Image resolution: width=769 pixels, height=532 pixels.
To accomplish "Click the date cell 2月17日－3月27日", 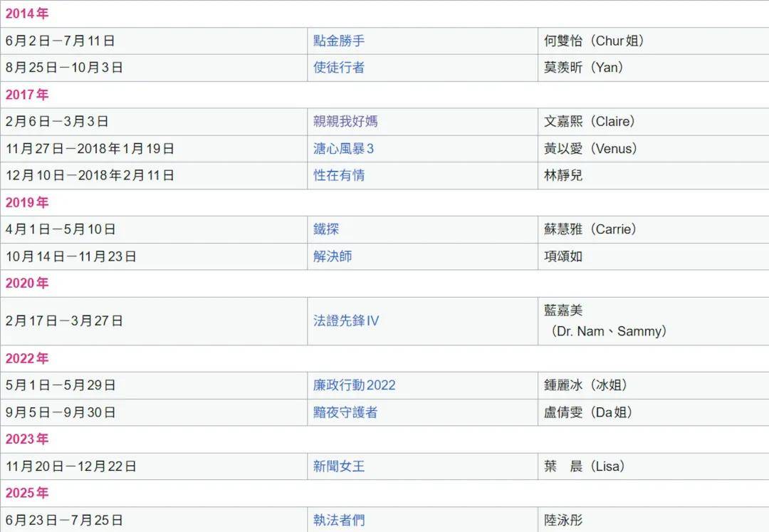I will 64,321.
